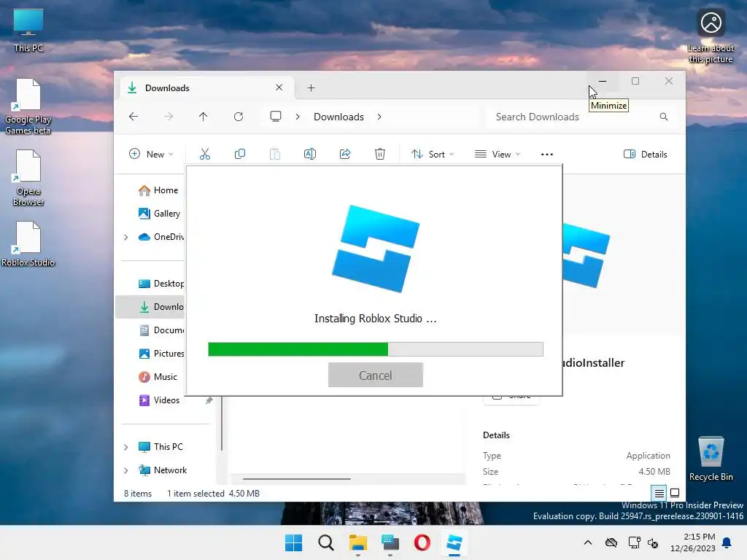747x560 pixels.
Task: Show hidden system tray icons
Action: pyautogui.click(x=588, y=542)
